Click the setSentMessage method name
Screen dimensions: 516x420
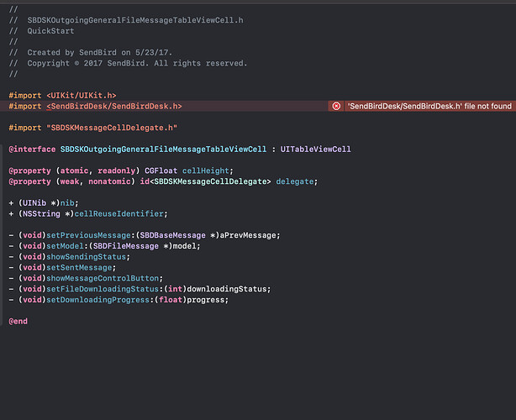coord(79,268)
